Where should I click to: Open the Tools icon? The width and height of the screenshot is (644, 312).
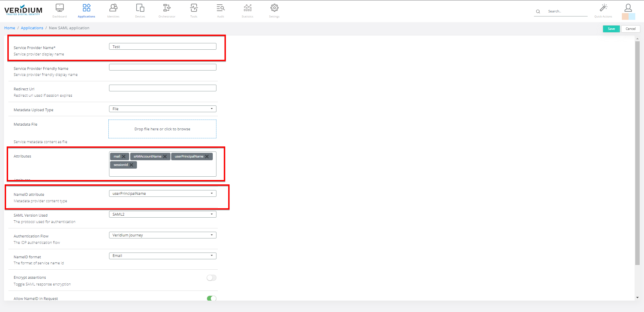(194, 8)
